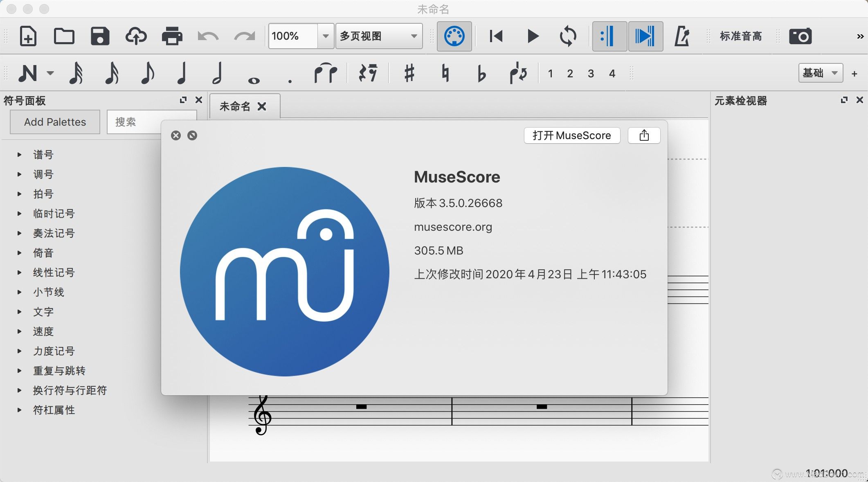Click the Add Palettes button

55,122
